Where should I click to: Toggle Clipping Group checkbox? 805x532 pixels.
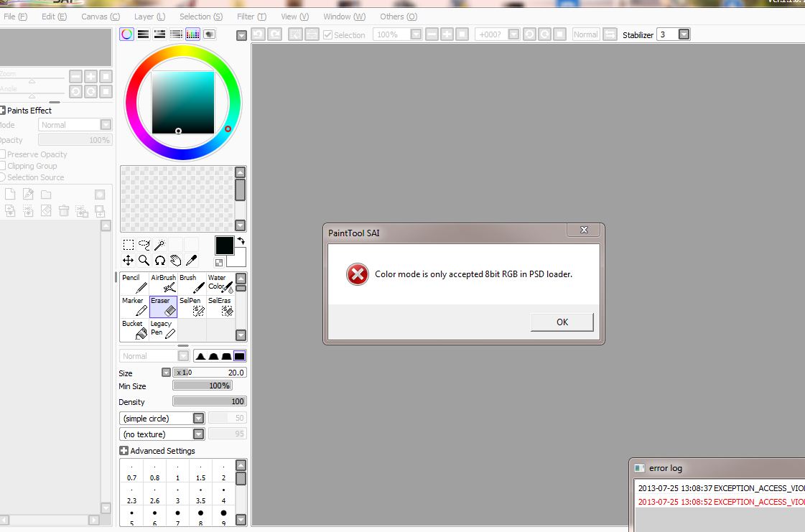pos(3,166)
